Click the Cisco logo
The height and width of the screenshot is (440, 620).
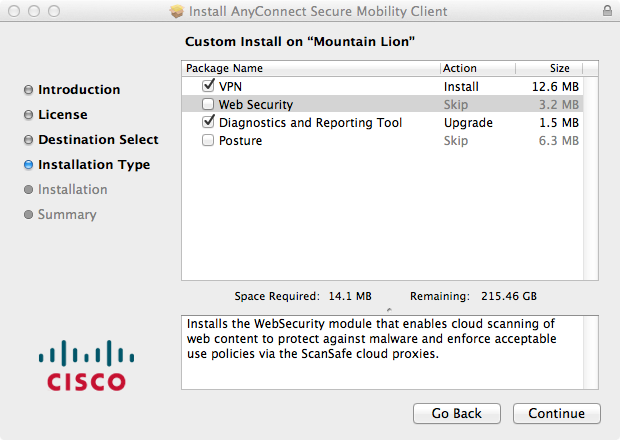click(86, 365)
